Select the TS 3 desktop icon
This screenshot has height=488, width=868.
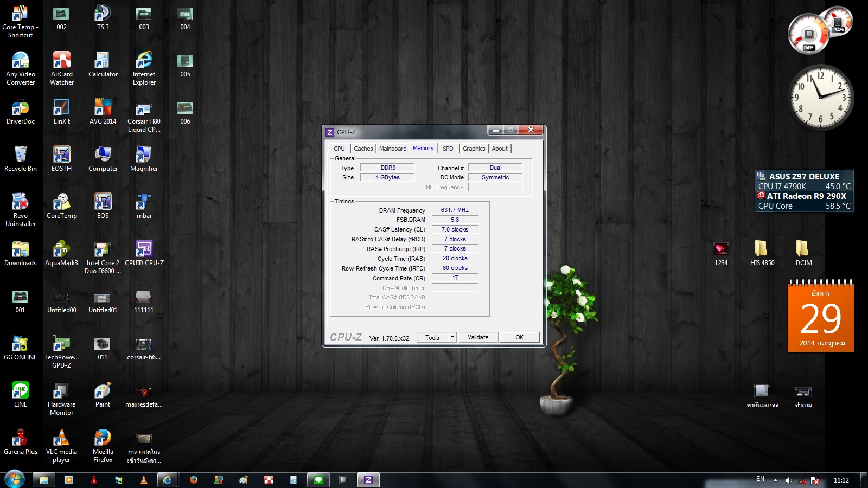click(103, 18)
